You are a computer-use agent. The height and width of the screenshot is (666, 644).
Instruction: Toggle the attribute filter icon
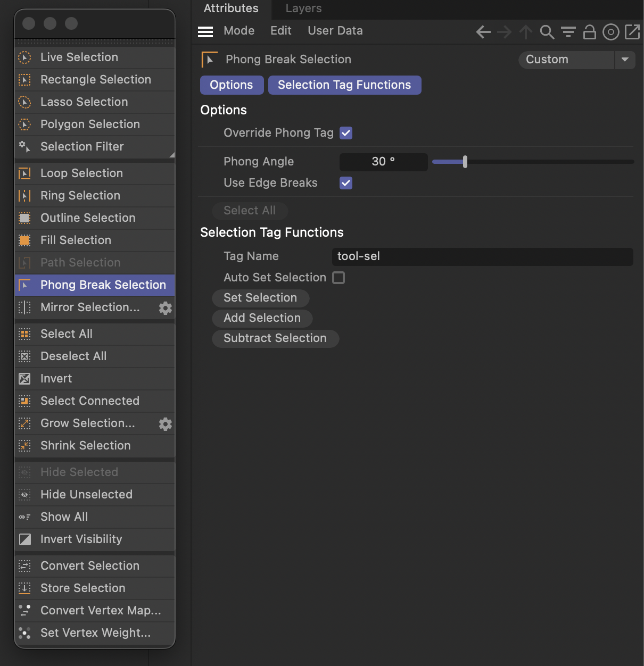coord(568,32)
